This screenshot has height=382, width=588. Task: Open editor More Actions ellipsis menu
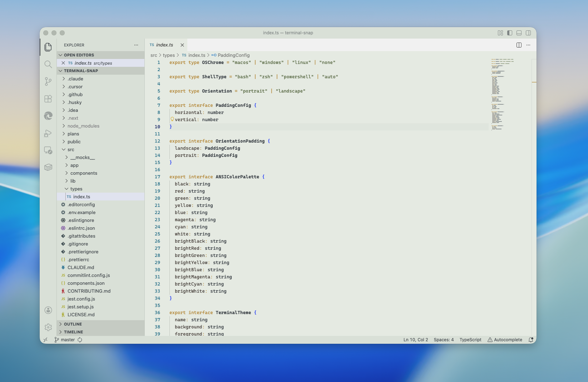click(x=528, y=45)
